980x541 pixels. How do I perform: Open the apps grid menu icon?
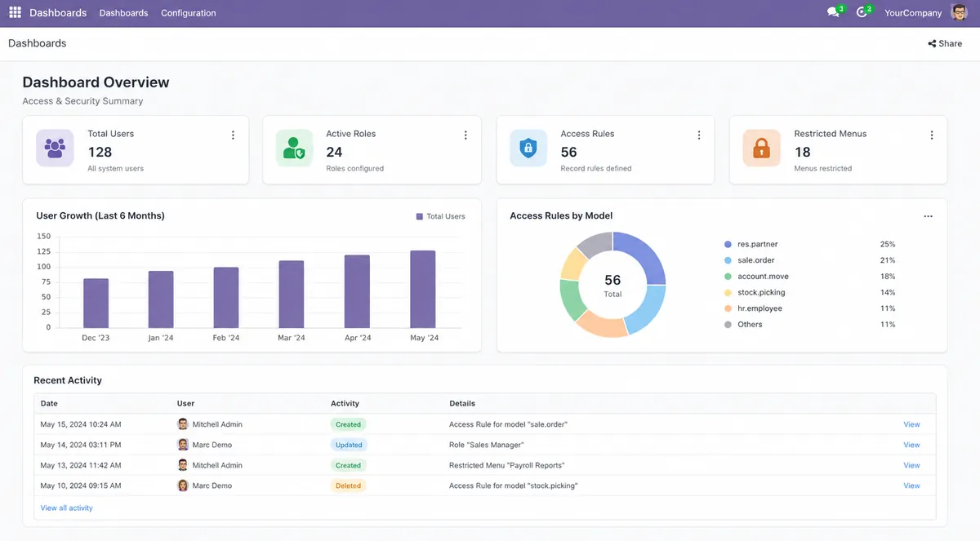pyautogui.click(x=15, y=13)
